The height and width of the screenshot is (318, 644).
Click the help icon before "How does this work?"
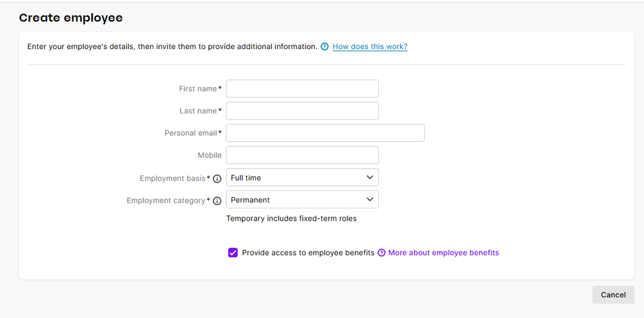point(324,46)
